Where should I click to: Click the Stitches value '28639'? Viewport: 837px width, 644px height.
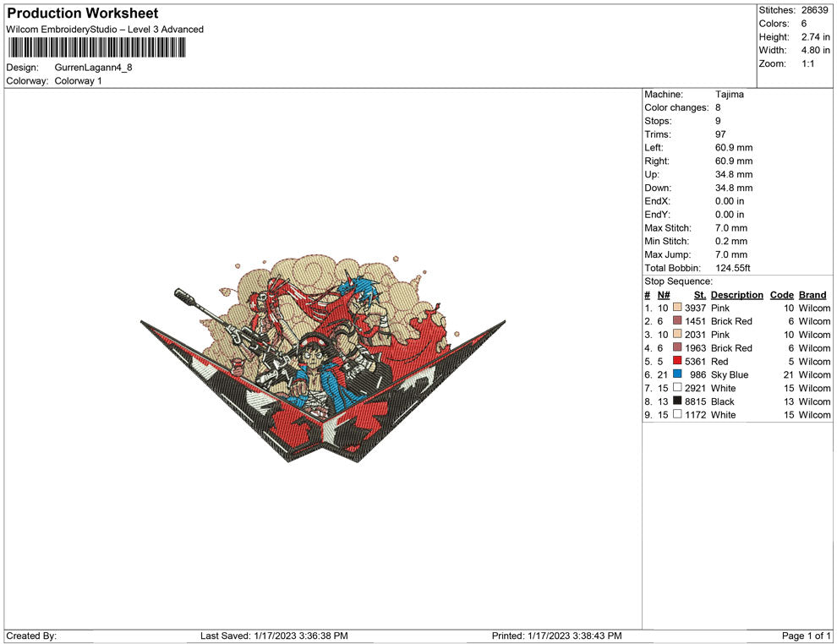[814, 10]
